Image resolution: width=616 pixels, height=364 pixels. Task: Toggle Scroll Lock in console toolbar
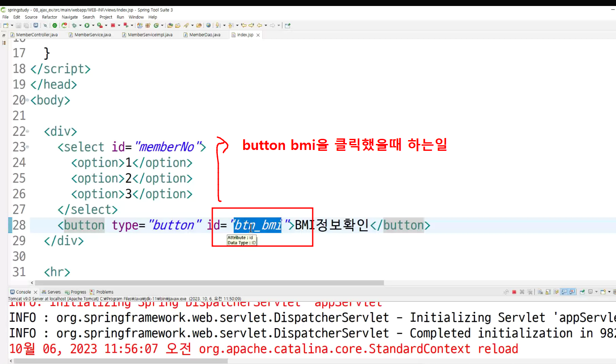coord(548,292)
